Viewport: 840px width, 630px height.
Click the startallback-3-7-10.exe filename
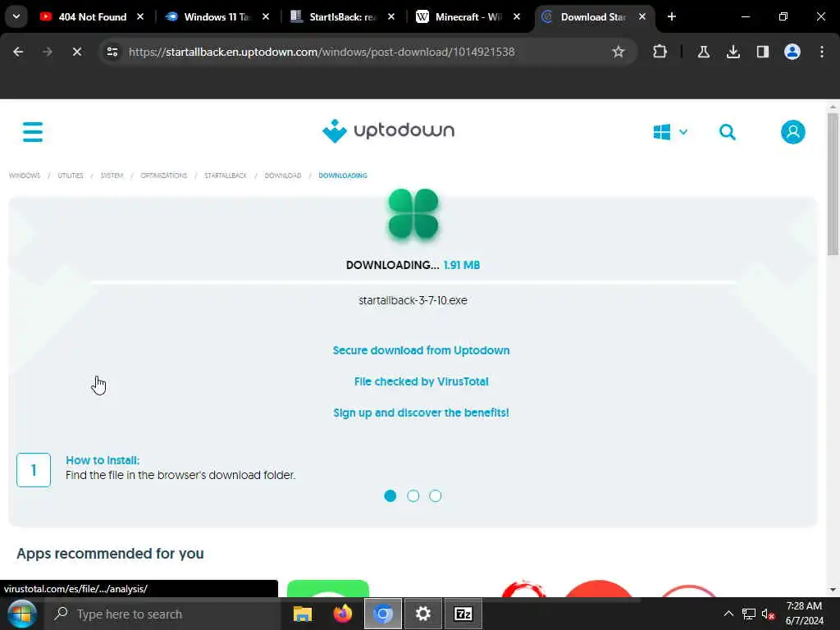click(413, 300)
